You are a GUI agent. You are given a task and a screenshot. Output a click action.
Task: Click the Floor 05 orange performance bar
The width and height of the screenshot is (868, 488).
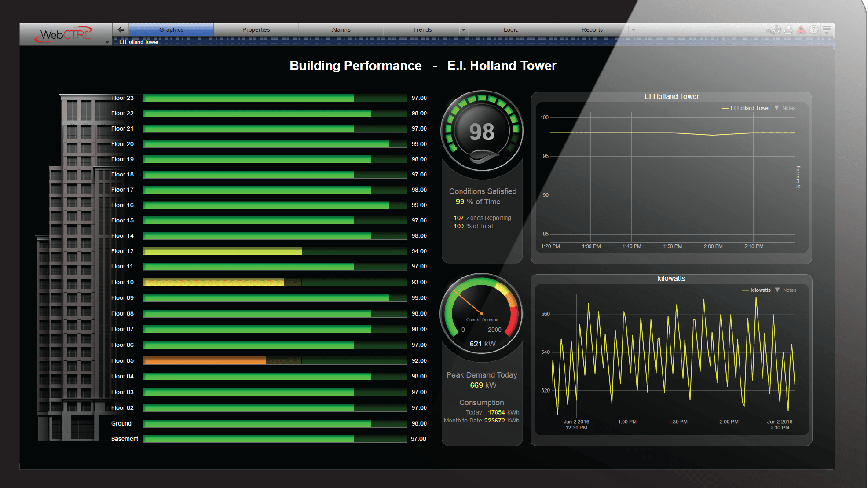coord(204,361)
